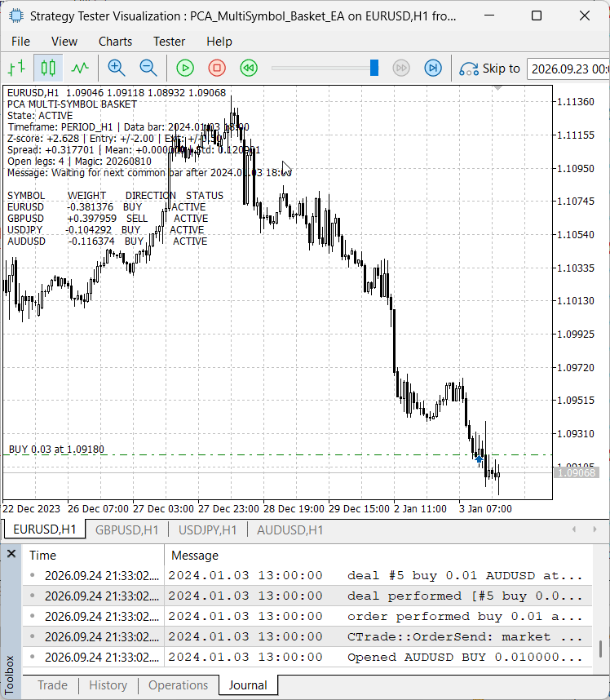Open the Operations tab in Toolbox

pos(178,684)
